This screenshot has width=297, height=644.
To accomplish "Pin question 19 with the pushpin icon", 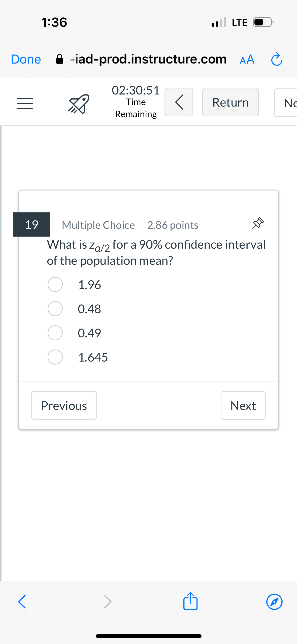I will coord(258,223).
